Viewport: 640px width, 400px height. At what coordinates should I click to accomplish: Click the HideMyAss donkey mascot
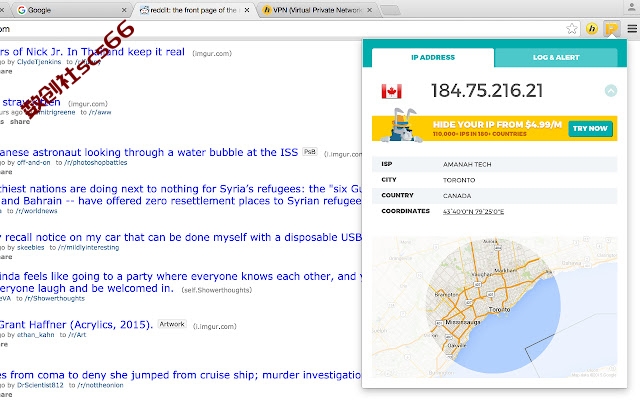point(401,126)
